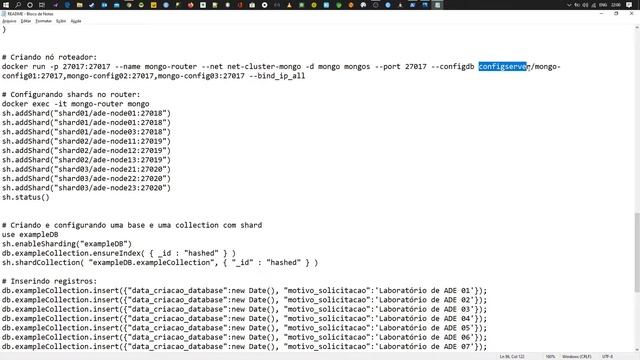Show hidden system tray icons
Image resolution: width=640 pixels, height=360 pixels.
[569, 5]
